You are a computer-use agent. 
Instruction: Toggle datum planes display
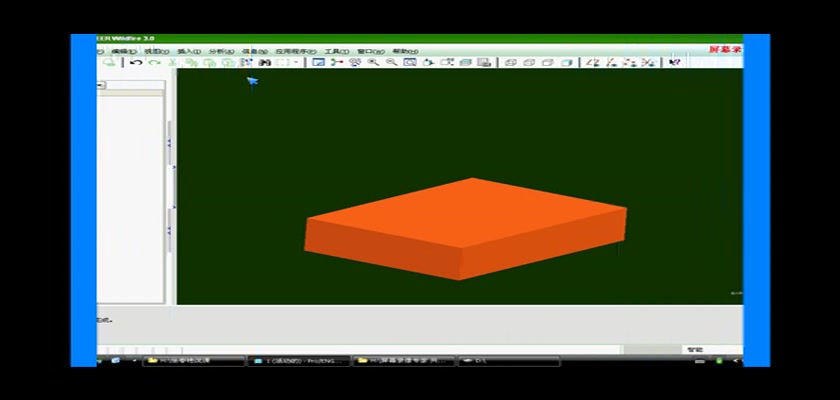click(592, 63)
